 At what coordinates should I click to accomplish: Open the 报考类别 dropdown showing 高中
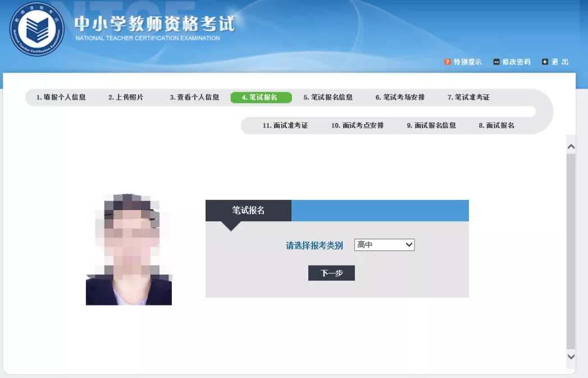[x=384, y=245]
